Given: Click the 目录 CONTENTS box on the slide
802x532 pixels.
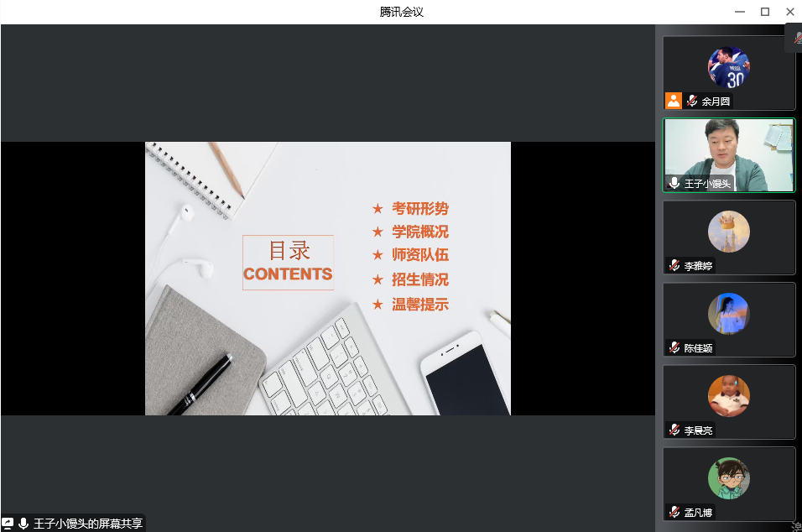Looking at the screenshot, I should 288,263.
